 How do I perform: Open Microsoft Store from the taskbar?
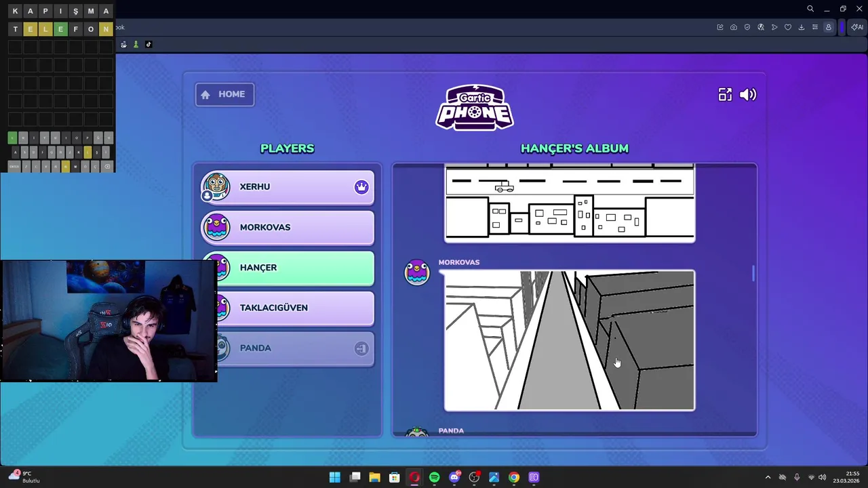(x=394, y=477)
